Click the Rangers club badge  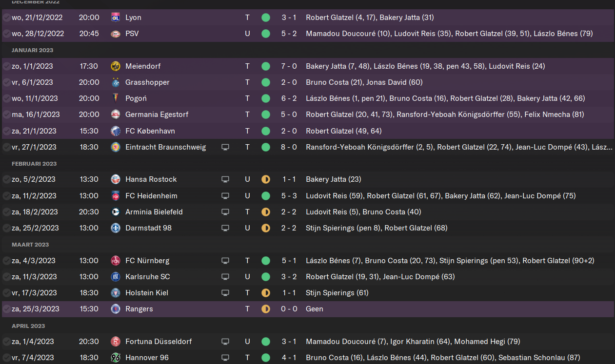pyautogui.click(x=116, y=309)
